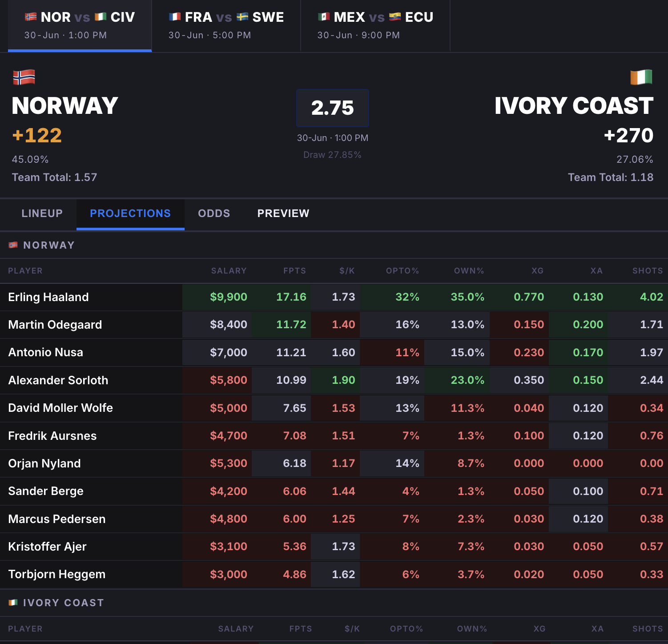Click Ivory Coast's +270 moneyline odds
This screenshot has width=668, height=644.
pos(628,135)
